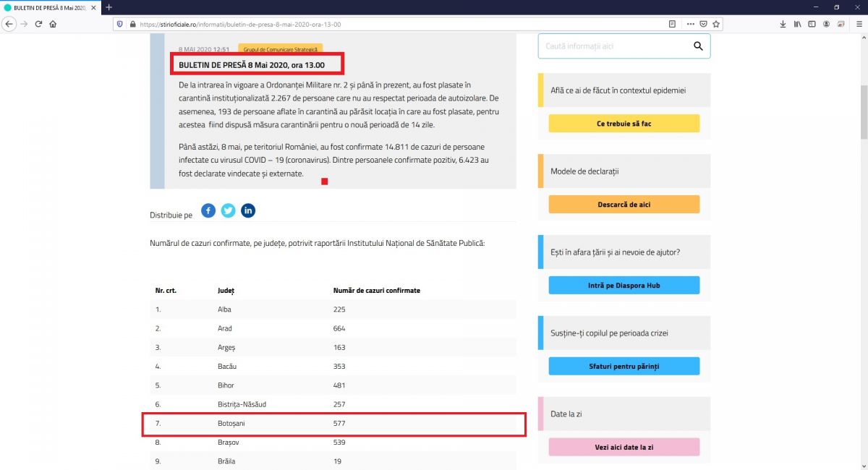Open a new browser tab
The image size is (868, 470).
109,7
